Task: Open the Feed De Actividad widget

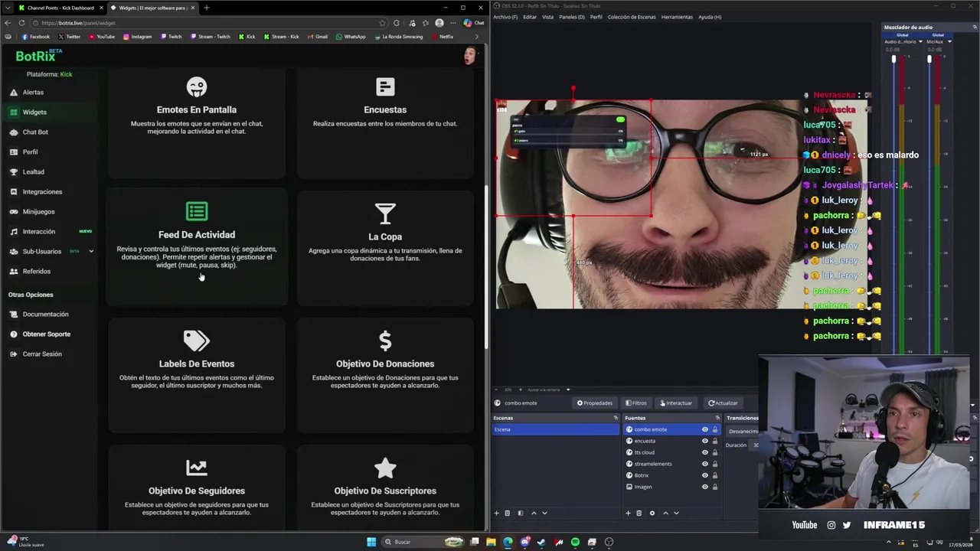Action: pos(197,248)
